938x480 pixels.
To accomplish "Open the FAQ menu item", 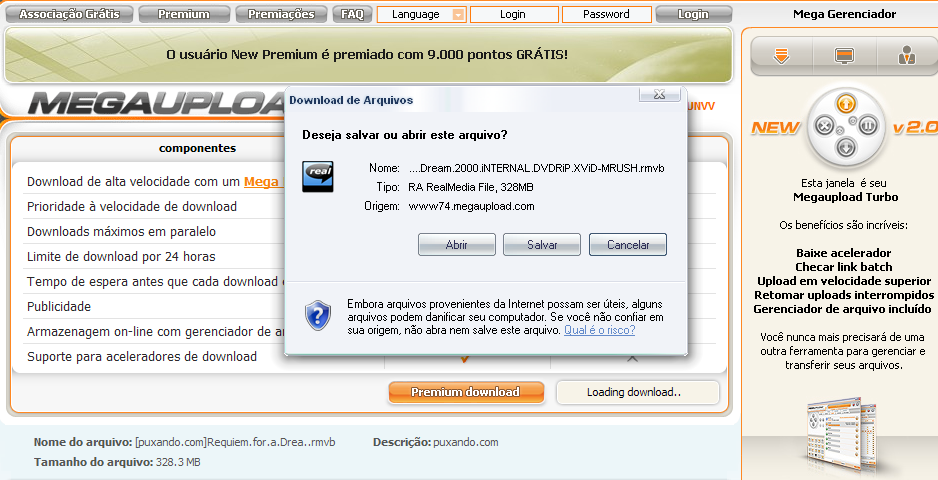I will coord(352,14).
